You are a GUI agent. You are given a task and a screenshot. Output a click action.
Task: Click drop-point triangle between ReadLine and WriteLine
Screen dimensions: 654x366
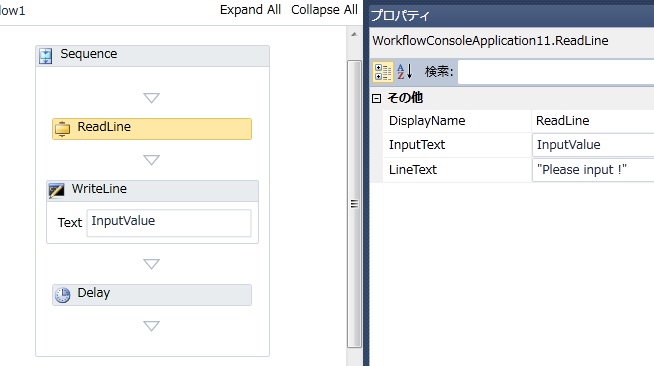(x=151, y=160)
